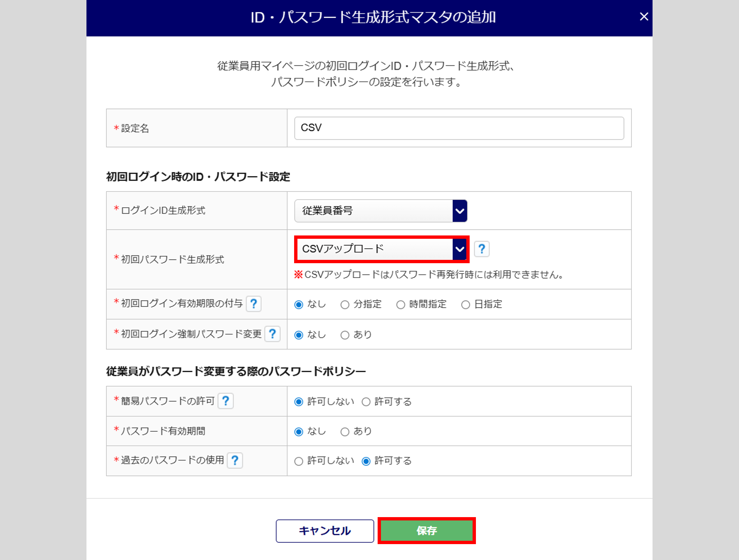Set パスワード有効期間 to あり

click(345, 432)
